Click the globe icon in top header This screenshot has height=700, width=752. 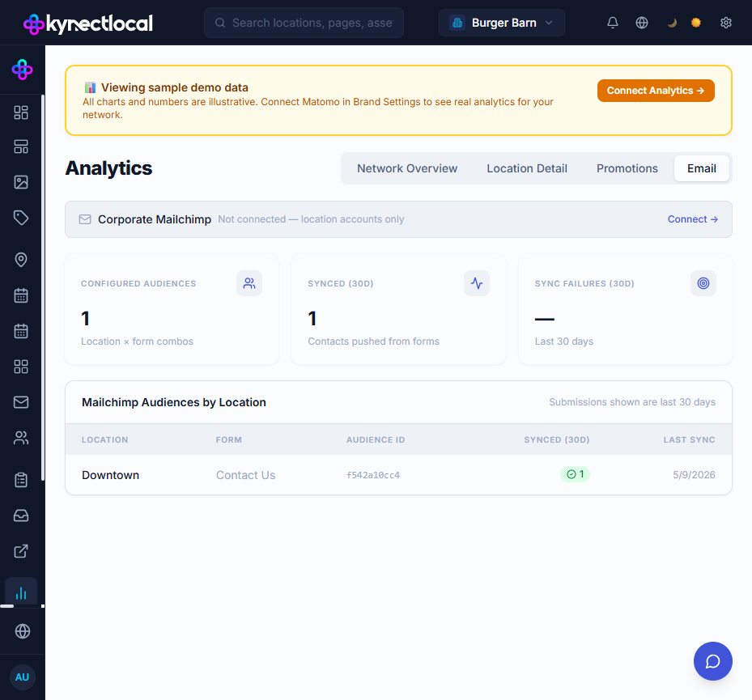coord(642,23)
